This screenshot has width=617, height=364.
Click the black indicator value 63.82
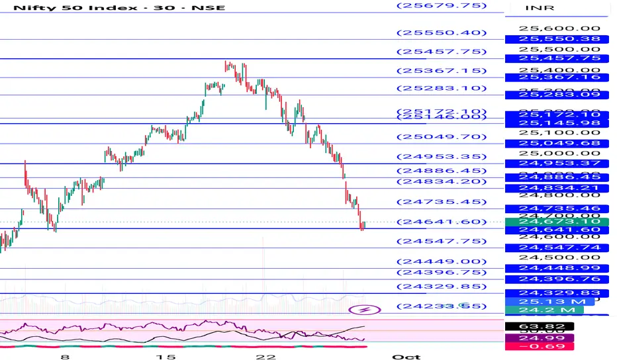coord(540,327)
